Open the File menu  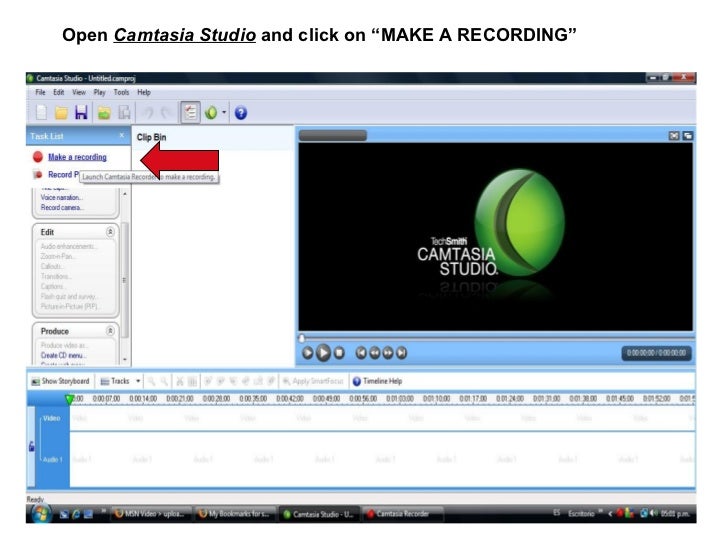pyautogui.click(x=40, y=92)
